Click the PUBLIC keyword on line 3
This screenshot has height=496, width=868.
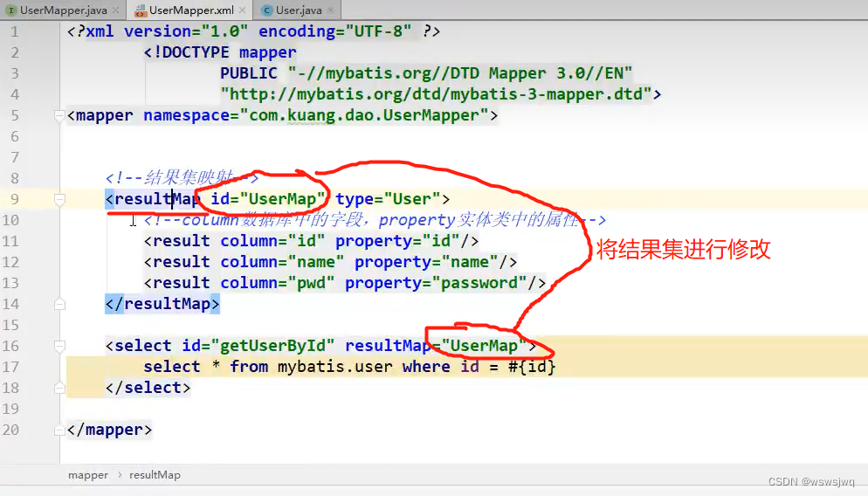pos(249,73)
